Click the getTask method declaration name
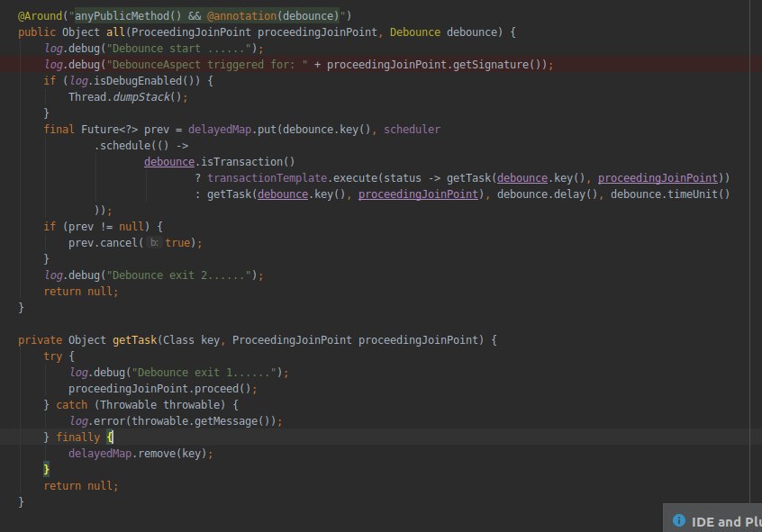 tap(134, 340)
